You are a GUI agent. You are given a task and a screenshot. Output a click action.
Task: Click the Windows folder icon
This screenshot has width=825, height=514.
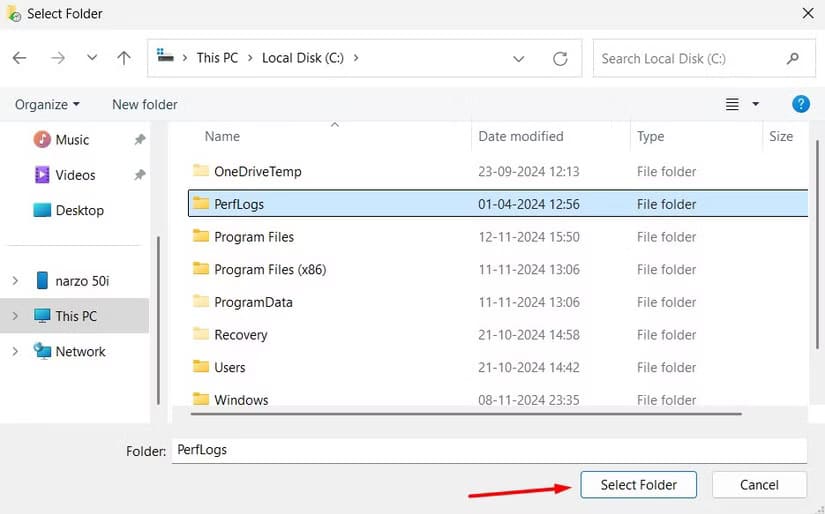point(200,398)
